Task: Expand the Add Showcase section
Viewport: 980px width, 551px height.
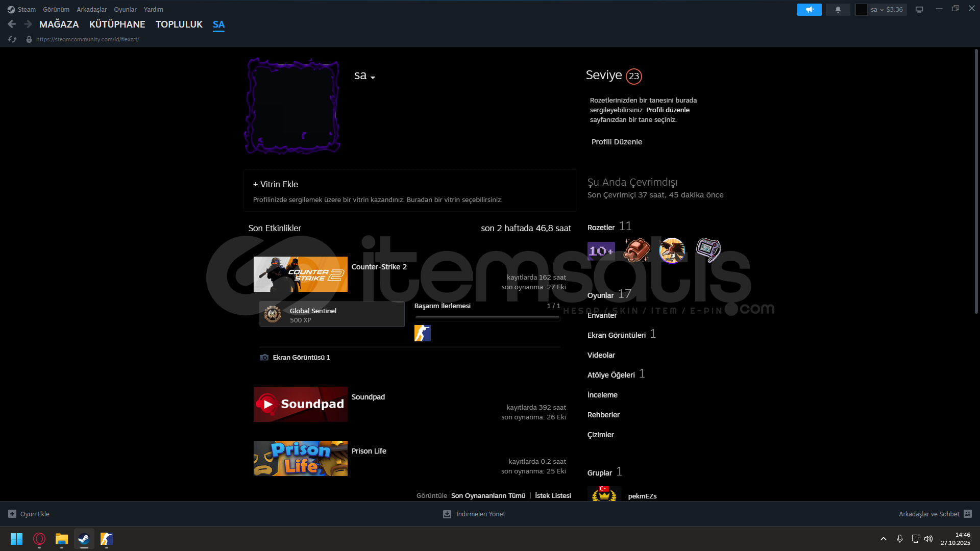Action: point(276,184)
